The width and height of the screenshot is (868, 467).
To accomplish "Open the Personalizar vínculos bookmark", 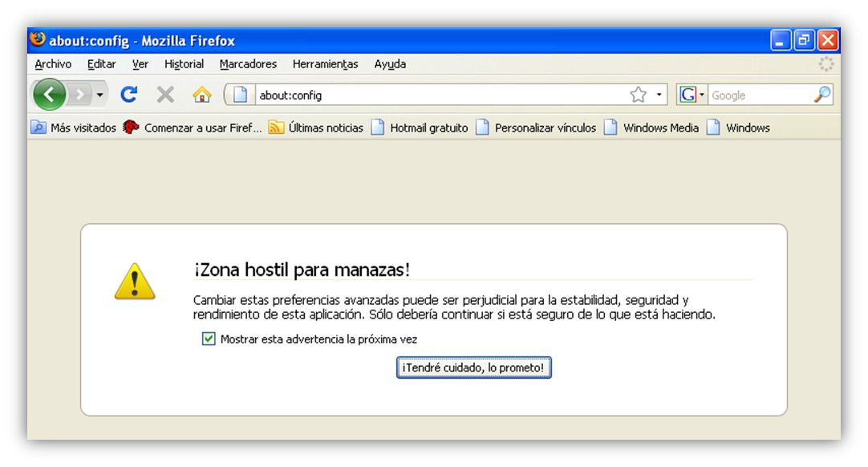I will click(x=536, y=128).
